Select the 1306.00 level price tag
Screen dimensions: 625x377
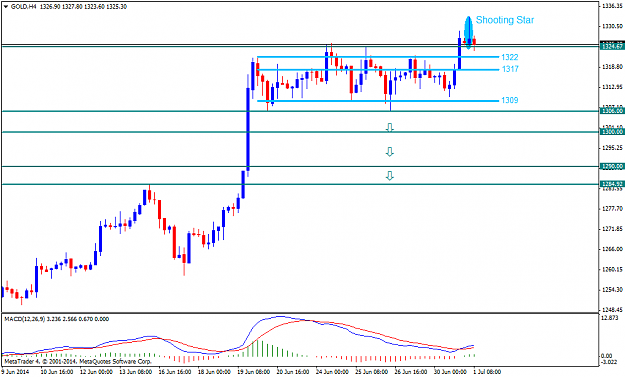tap(613, 111)
